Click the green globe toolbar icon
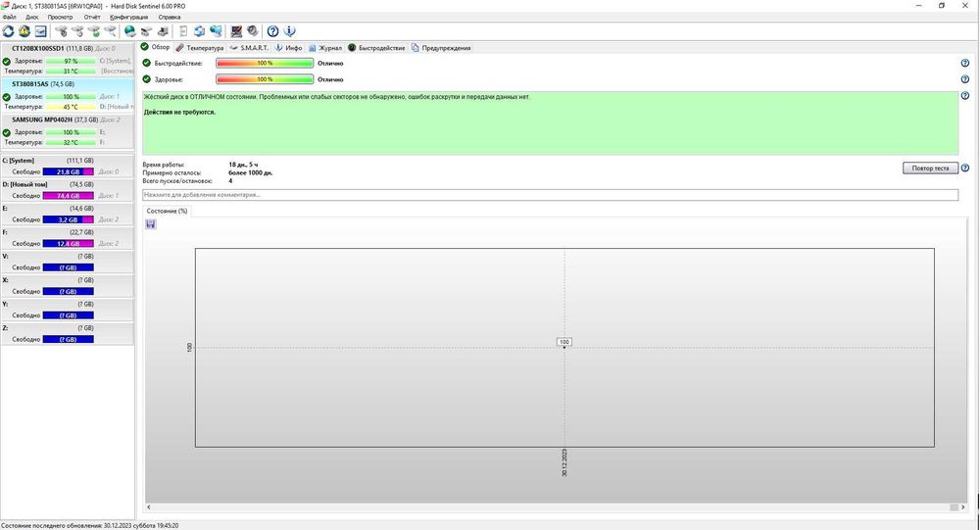980x530 pixels. pos(130,30)
